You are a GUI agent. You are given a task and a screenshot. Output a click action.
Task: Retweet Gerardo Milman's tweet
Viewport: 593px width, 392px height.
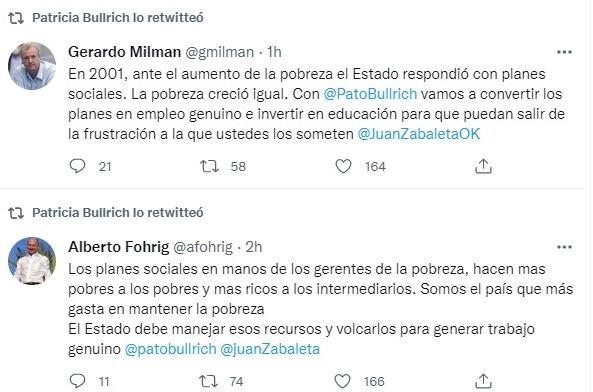tap(209, 166)
